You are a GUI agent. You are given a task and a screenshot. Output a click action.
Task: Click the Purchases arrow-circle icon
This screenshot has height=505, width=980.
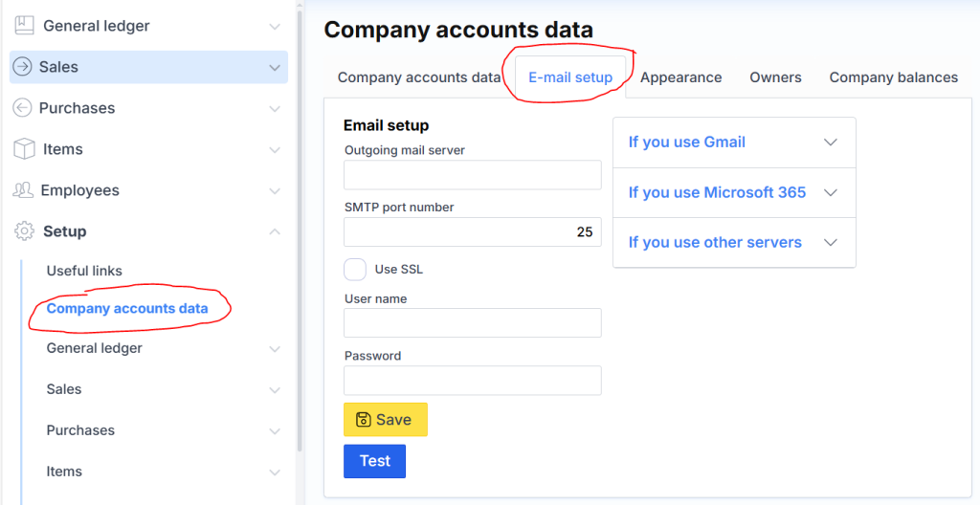click(x=23, y=108)
